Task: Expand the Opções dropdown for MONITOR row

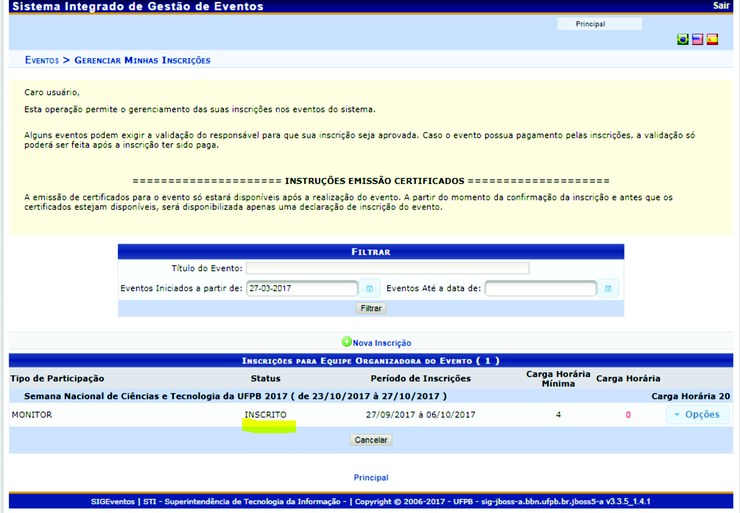Action: click(x=697, y=415)
